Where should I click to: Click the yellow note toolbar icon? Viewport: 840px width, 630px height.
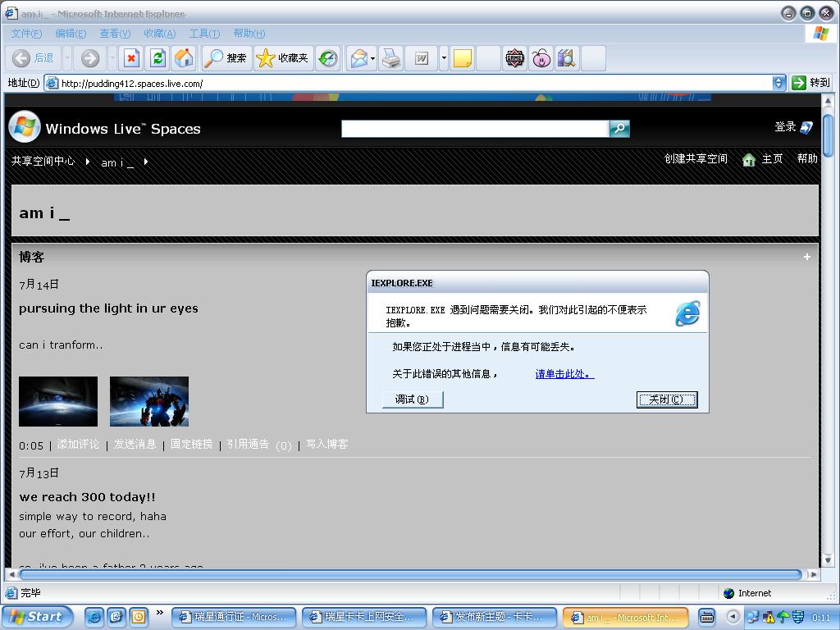[x=462, y=58]
